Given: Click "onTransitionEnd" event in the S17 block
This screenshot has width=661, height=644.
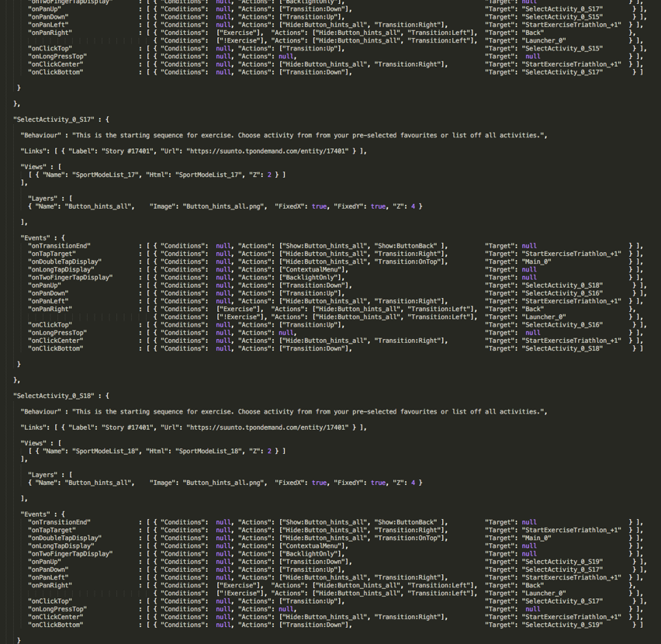Looking at the screenshot, I should 59,246.
